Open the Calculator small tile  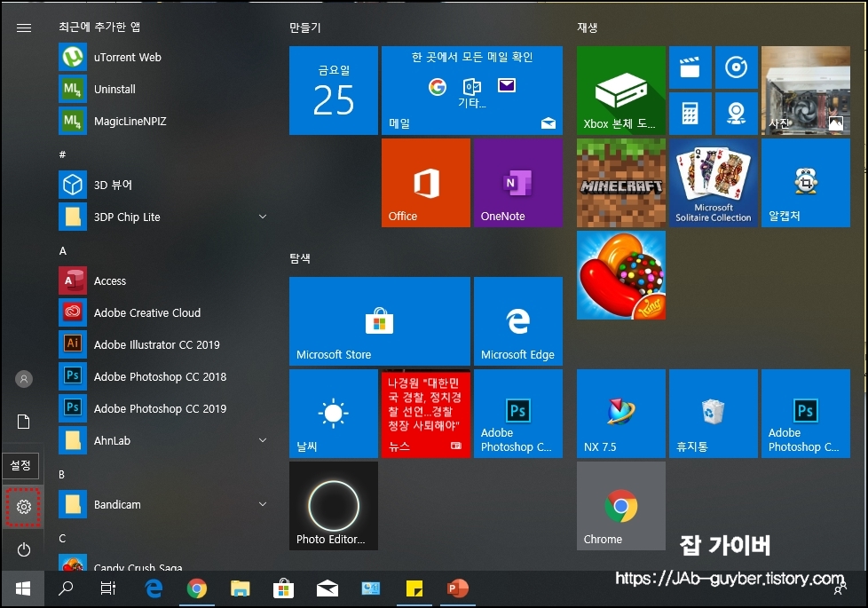click(x=690, y=114)
